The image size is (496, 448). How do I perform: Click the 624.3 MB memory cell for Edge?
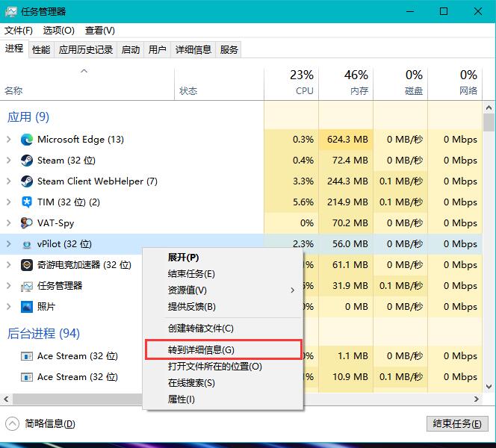tap(346, 140)
